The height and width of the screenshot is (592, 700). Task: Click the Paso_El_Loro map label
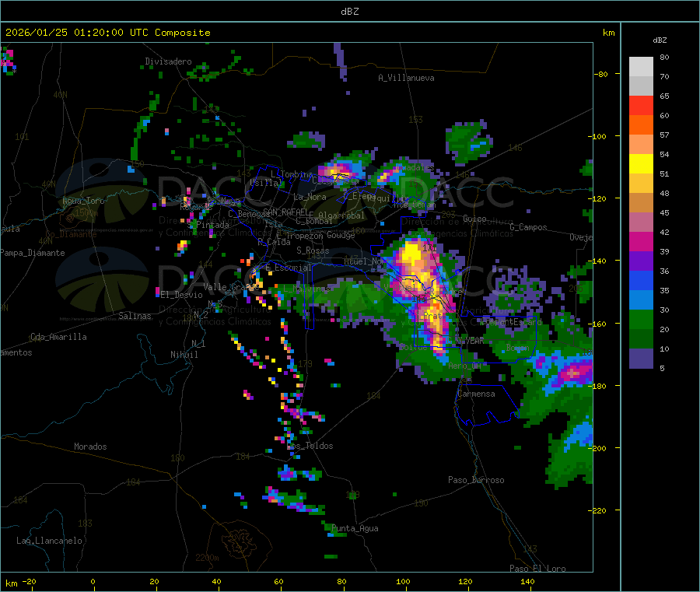537,568
